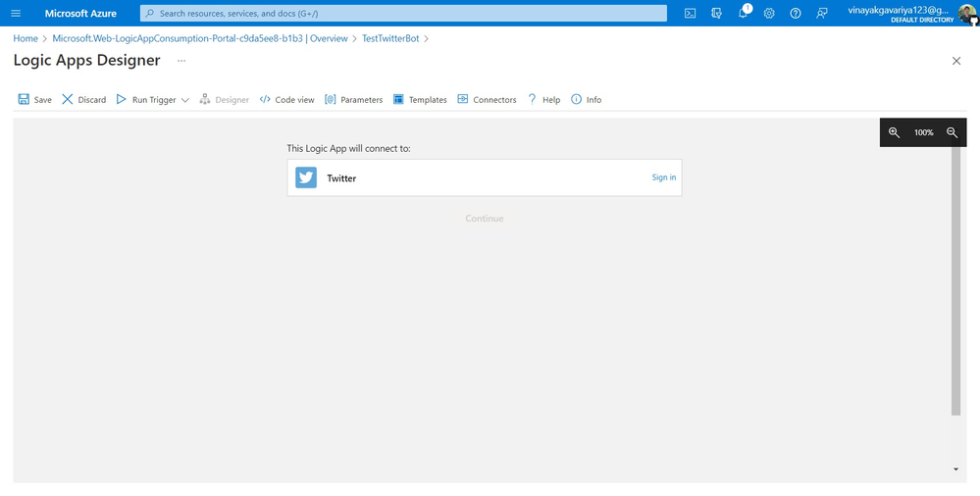This screenshot has width=980, height=496.
Task: Open the TestTwitterBot breadcrumb
Action: pos(390,38)
